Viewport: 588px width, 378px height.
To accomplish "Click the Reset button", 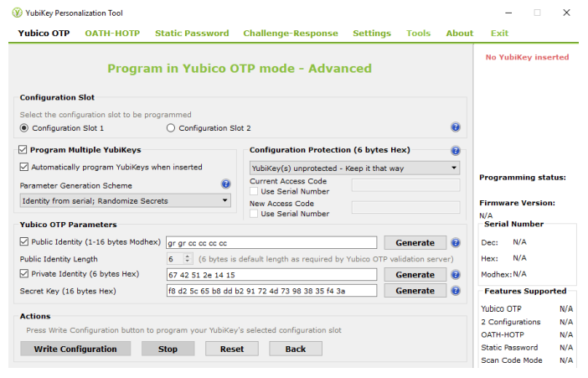I will 232,349.
